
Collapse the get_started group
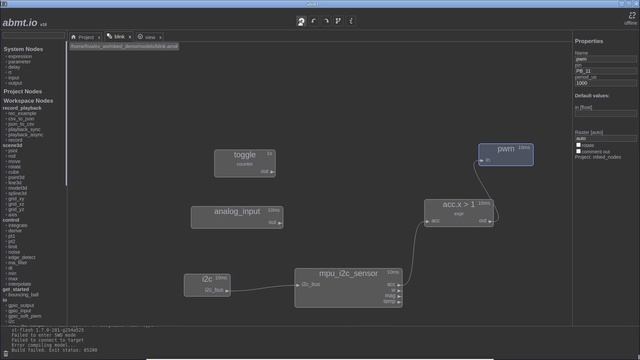coord(16,289)
